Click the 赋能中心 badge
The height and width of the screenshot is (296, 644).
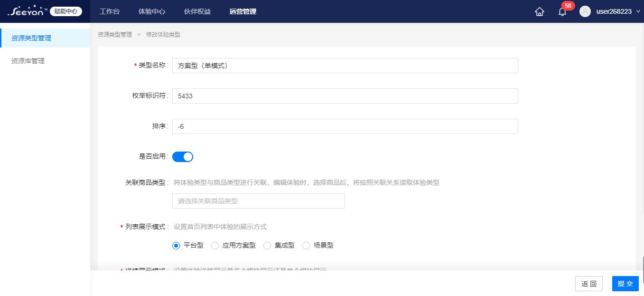coord(66,11)
